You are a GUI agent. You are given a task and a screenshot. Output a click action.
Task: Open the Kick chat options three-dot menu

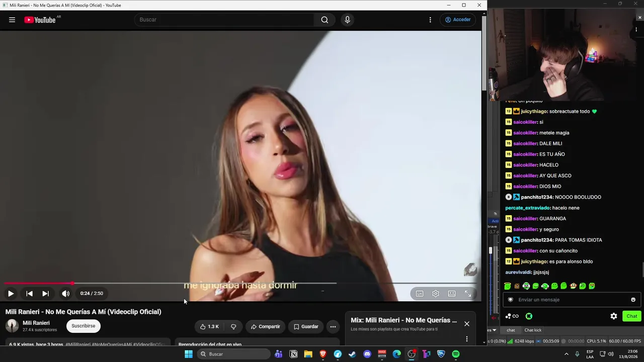636,30
